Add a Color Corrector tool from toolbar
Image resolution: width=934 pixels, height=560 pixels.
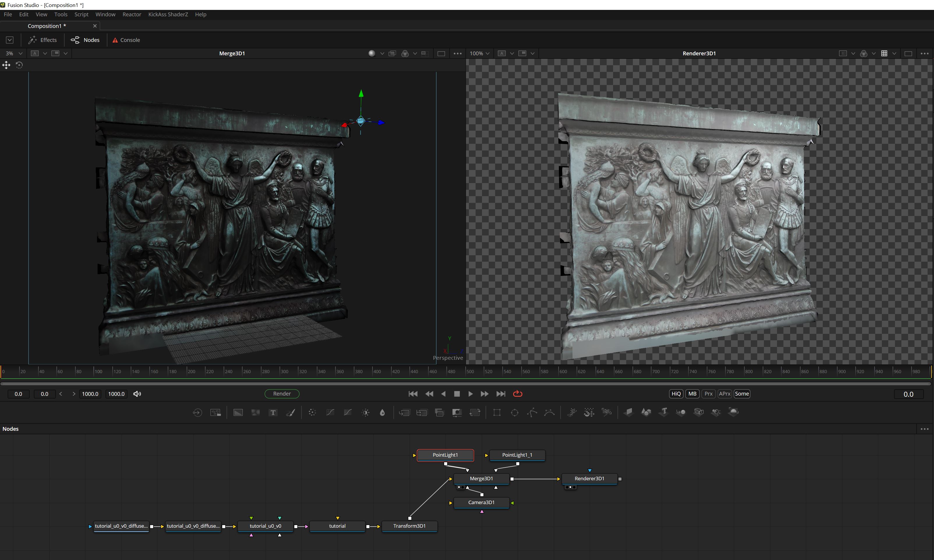click(x=312, y=412)
